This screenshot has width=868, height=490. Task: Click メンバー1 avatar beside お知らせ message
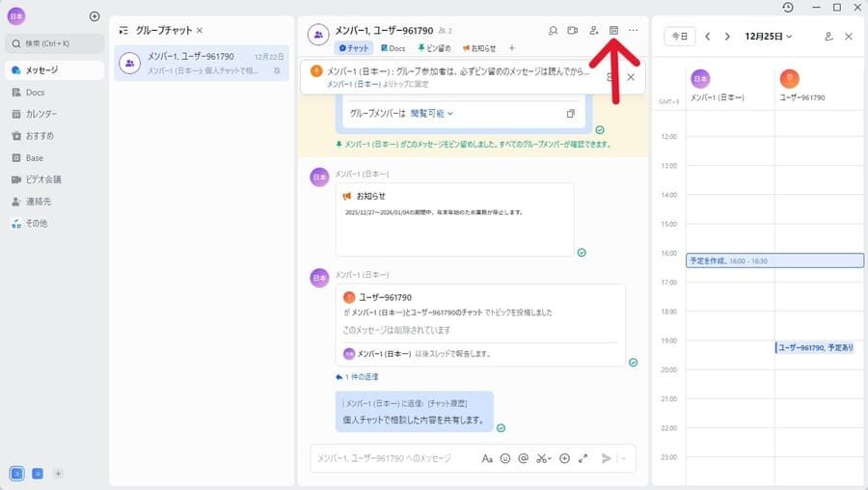click(319, 177)
